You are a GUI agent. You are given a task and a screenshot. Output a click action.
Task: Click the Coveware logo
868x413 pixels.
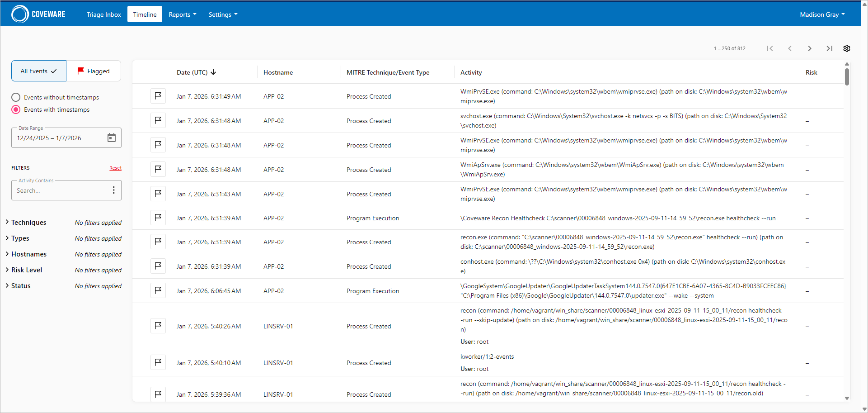[38, 14]
